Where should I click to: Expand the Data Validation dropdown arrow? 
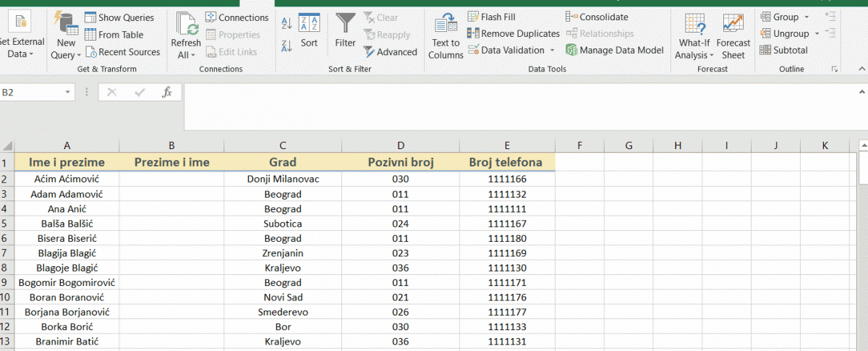pos(552,50)
